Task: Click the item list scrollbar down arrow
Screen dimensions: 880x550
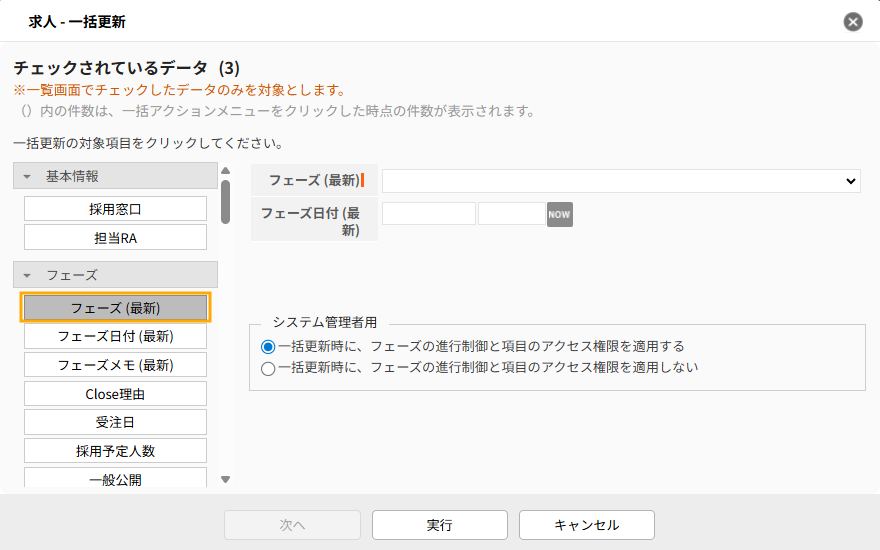Action: pyautogui.click(x=225, y=480)
